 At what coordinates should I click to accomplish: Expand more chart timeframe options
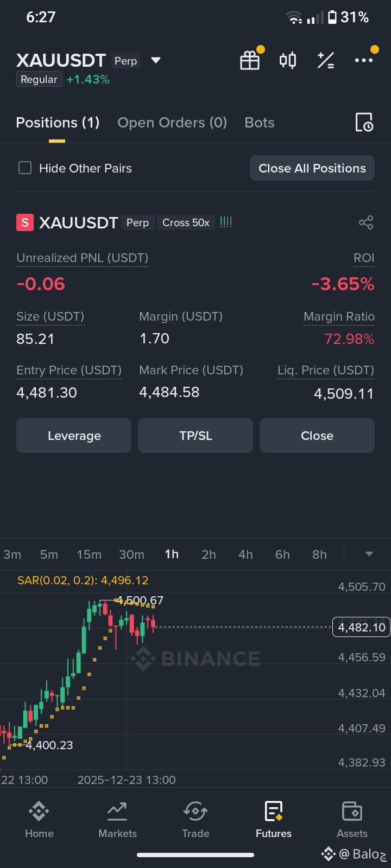pos(369,554)
